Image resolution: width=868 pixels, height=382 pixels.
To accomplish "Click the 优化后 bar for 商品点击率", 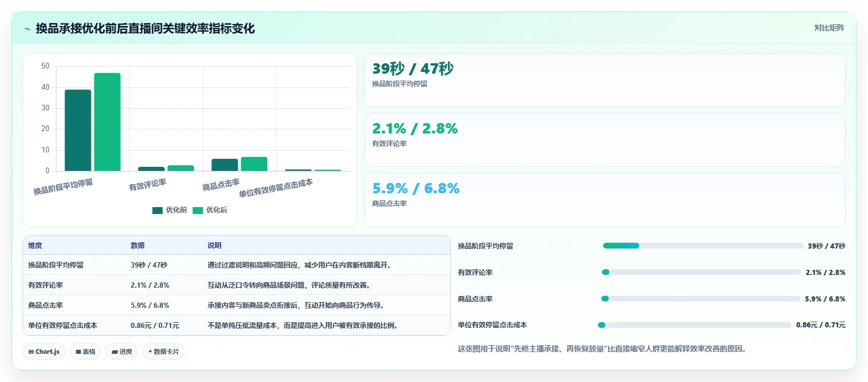I will pyautogui.click(x=254, y=164).
